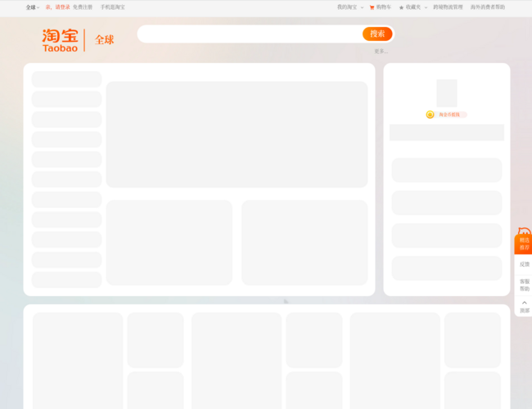Open 跨境物流管理 in top navigation

[x=448, y=7]
